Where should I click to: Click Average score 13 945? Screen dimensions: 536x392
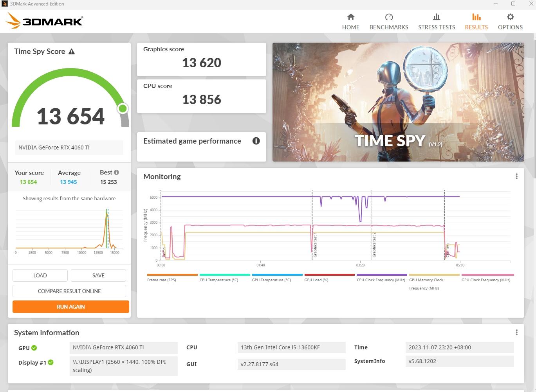pos(69,182)
